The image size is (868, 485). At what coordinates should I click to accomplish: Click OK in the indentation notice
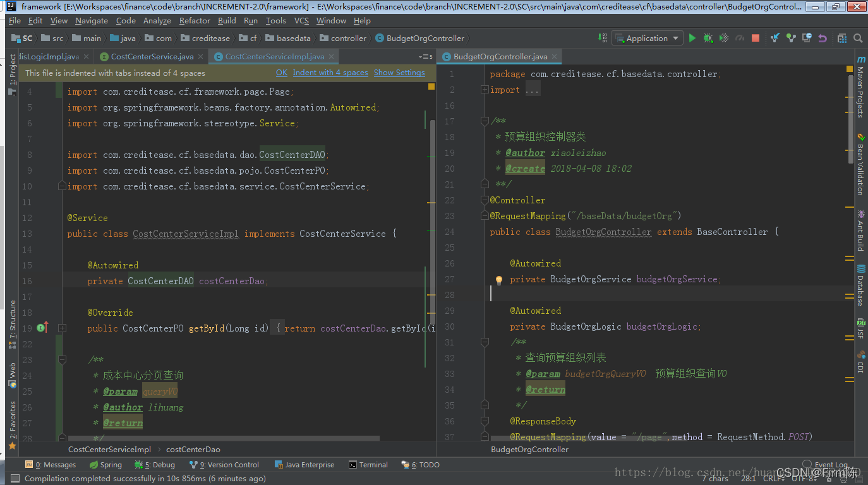[x=282, y=73]
